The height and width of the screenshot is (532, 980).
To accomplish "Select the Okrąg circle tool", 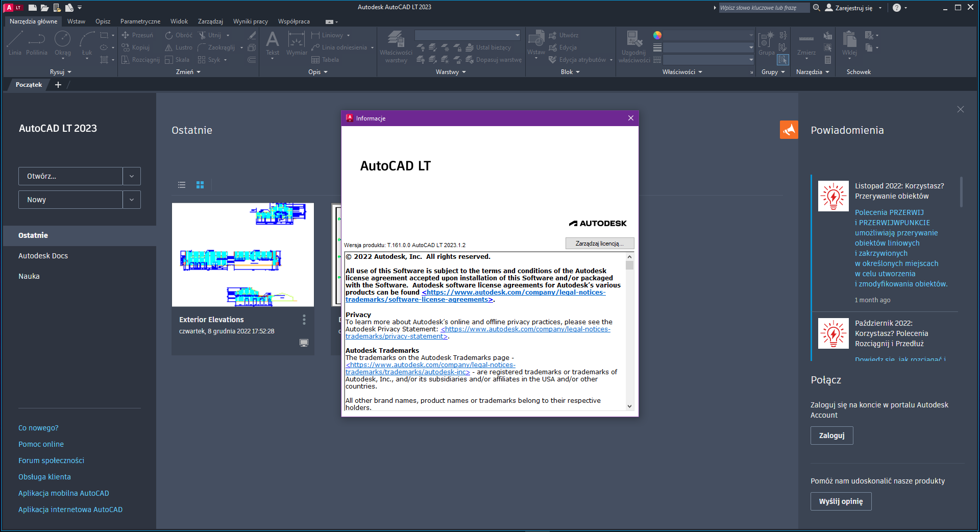I will click(63, 43).
